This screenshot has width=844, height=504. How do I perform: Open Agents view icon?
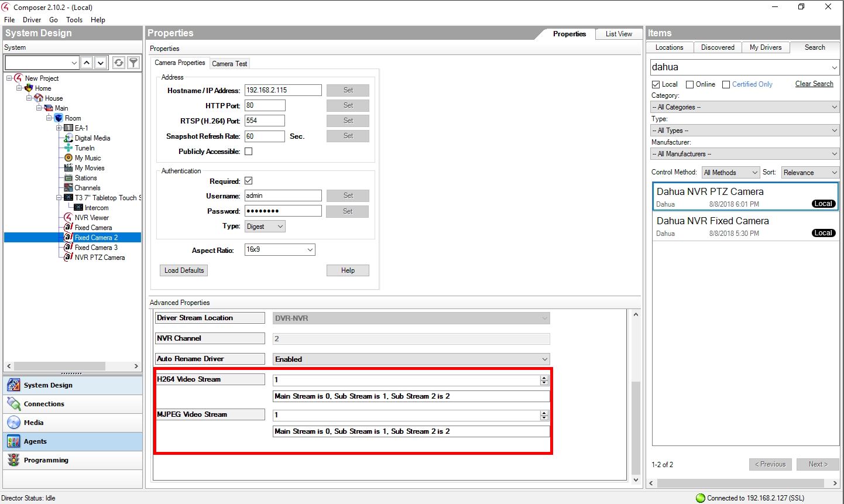[13, 441]
